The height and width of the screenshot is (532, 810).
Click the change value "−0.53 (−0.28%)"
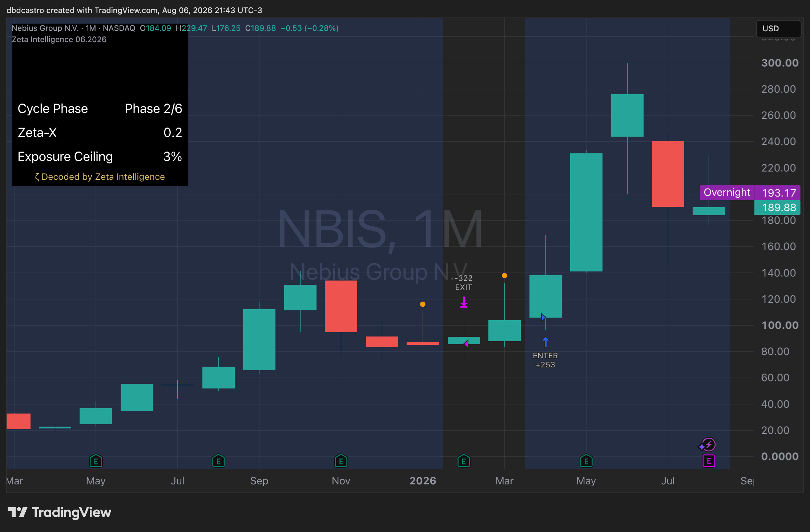[310, 28]
